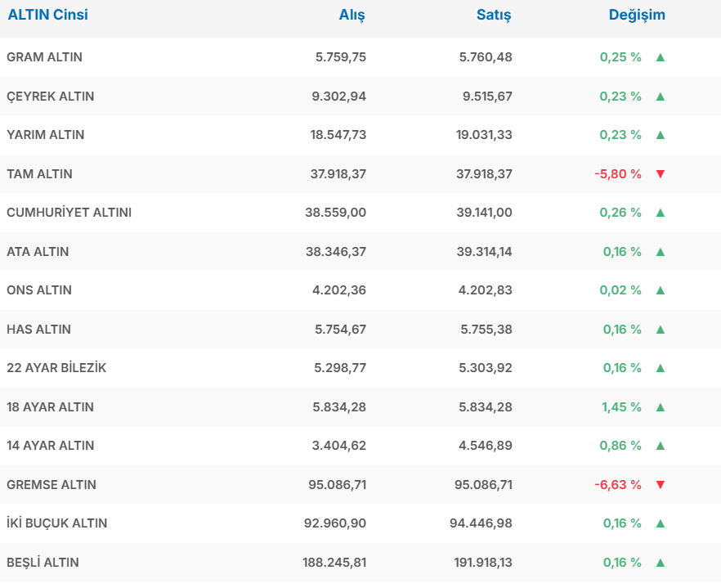The height and width of the screenshot is (588, 721).
Task: Click the red down arrow for TAM ALTIN
Action: click(x=661, y=174)
